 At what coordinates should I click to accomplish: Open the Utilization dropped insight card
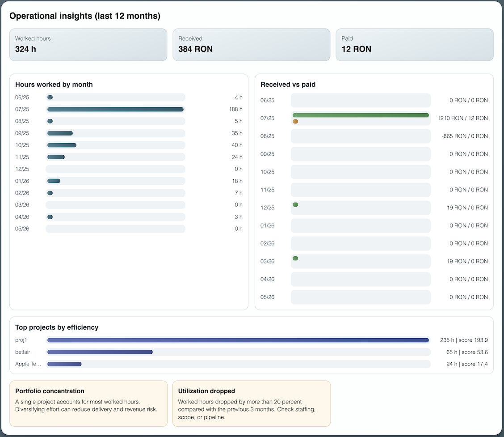[252, 403]
